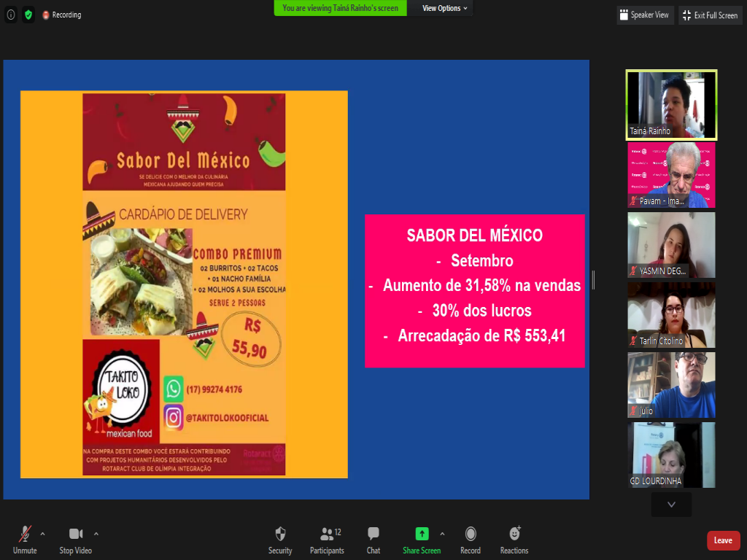Viewport: 747px width, 560px height.
Task: Switch to Speaker View
Action: pos(644,15)
